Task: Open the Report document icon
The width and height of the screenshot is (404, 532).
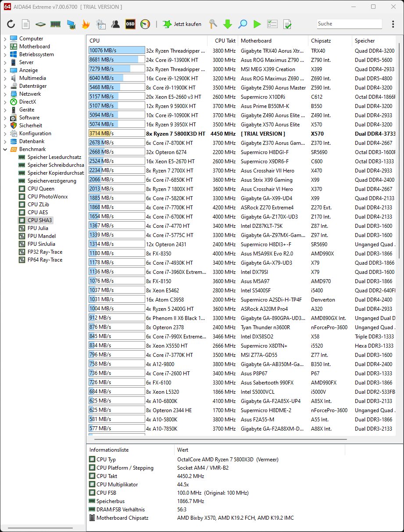Action: coord(26,24)
